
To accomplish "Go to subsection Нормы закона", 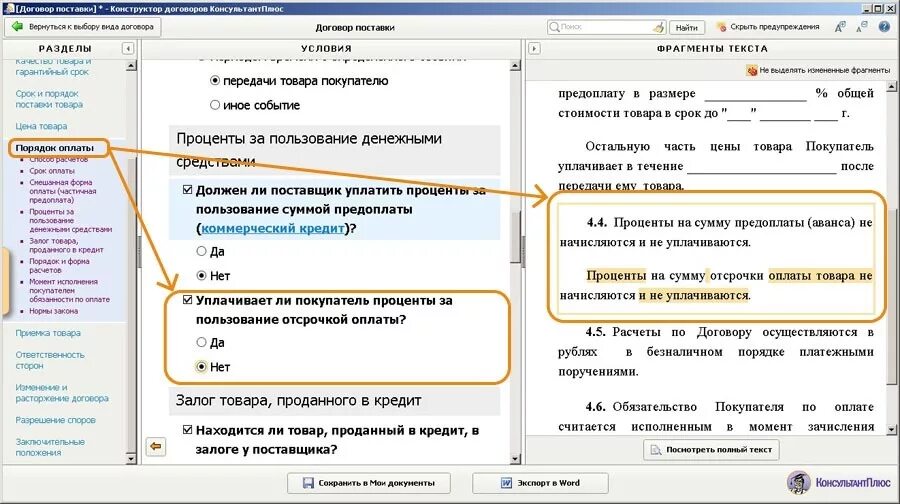I will pyautogui.click(x=53, y=311).
